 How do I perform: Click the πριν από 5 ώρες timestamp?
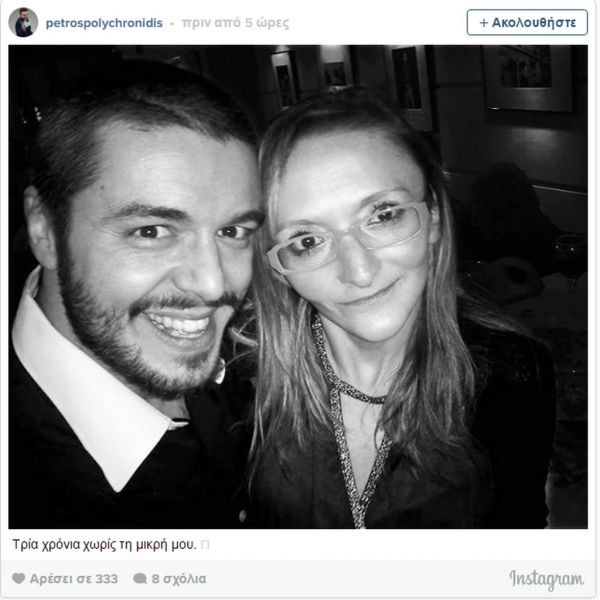tap(235, 23)
